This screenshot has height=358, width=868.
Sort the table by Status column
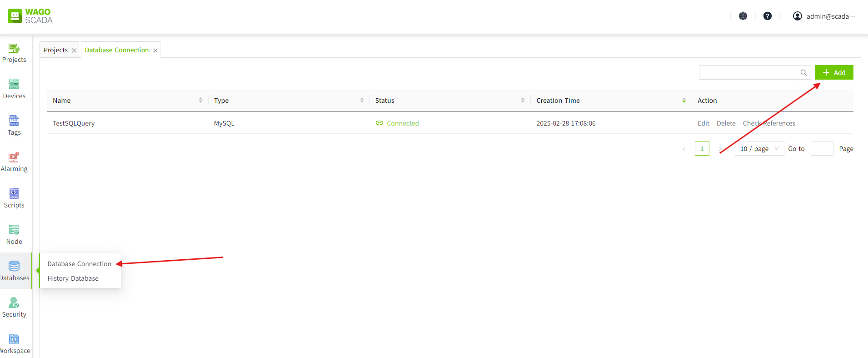pyautogui.click(x=523, y=101)
